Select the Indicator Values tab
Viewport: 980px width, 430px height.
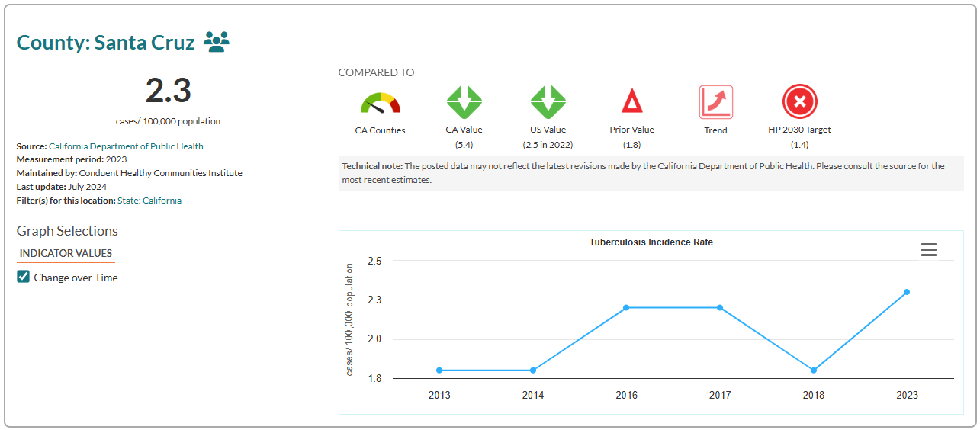[66, 253]
